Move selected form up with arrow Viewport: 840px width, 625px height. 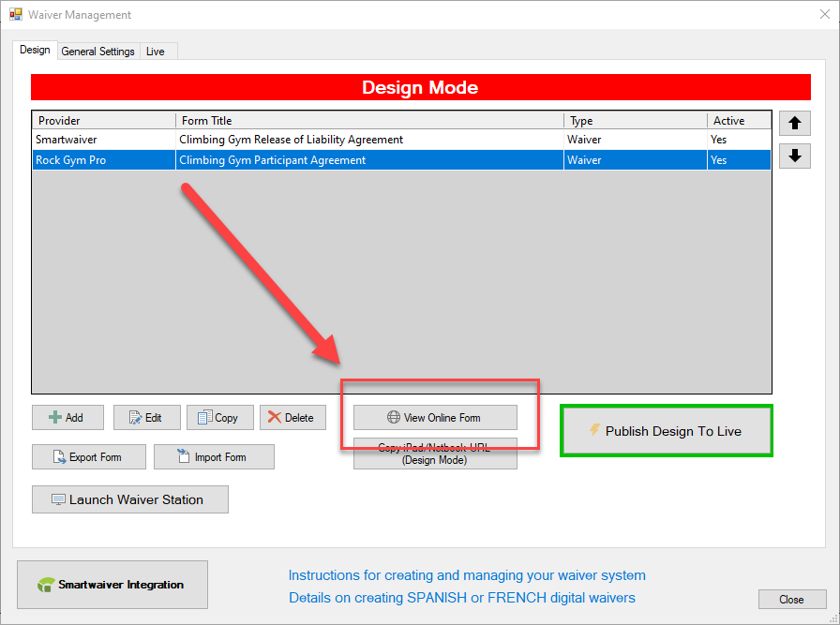point(794,123)
